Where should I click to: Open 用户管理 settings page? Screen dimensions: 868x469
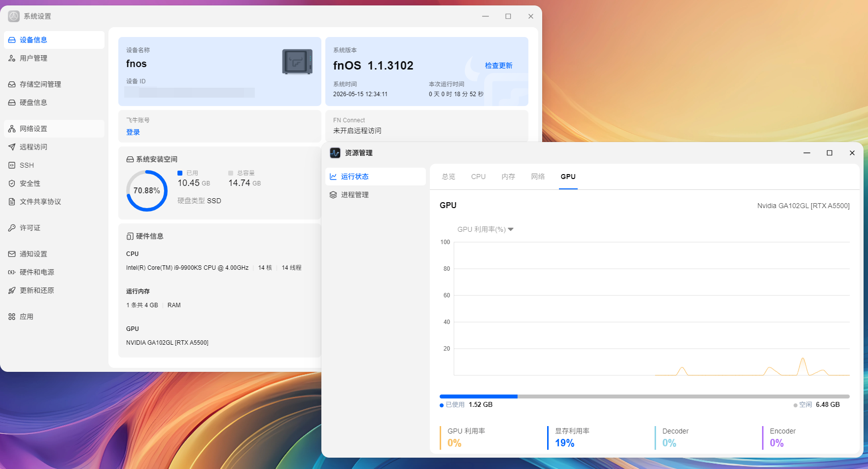54,58
